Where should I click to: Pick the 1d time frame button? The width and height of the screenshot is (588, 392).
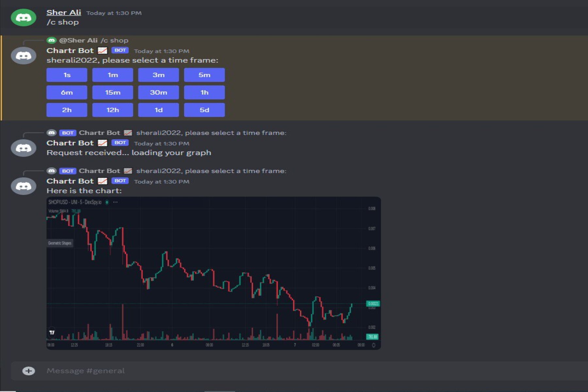click(x=158, y=110)
